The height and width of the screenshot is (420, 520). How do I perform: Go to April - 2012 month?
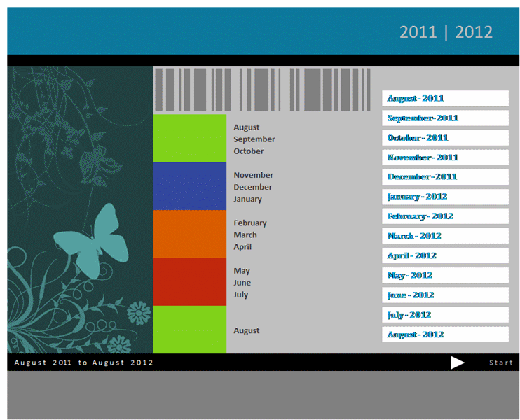[x=445, y=255]
